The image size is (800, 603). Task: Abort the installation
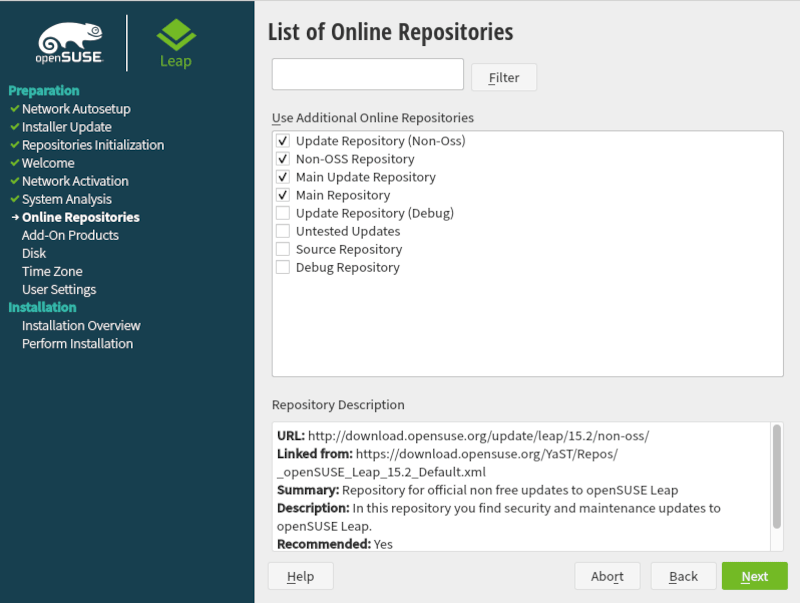[x=607, y=576]
